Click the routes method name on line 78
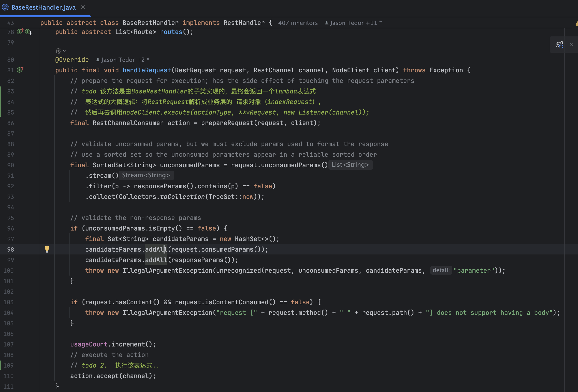 click(x=171, y=32)
